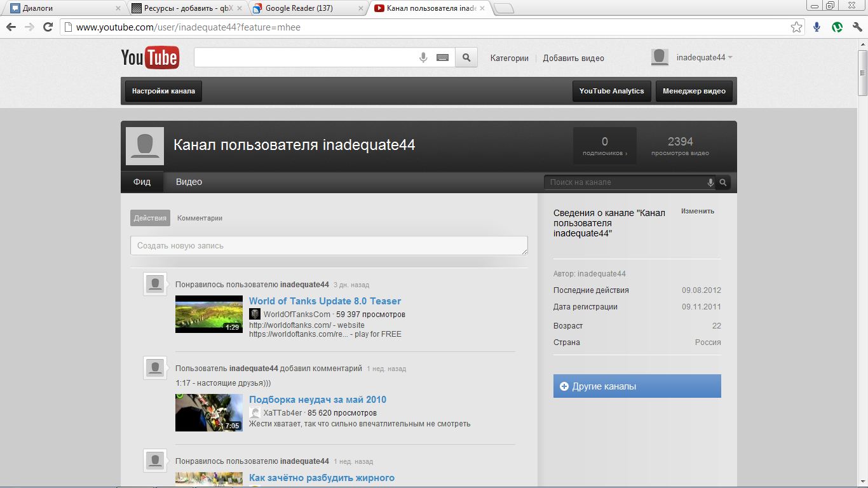This screenshot has height=488, width=868.
Task: Click the feed avatar beside the comment entry
Action: click(x=155, y=368)
